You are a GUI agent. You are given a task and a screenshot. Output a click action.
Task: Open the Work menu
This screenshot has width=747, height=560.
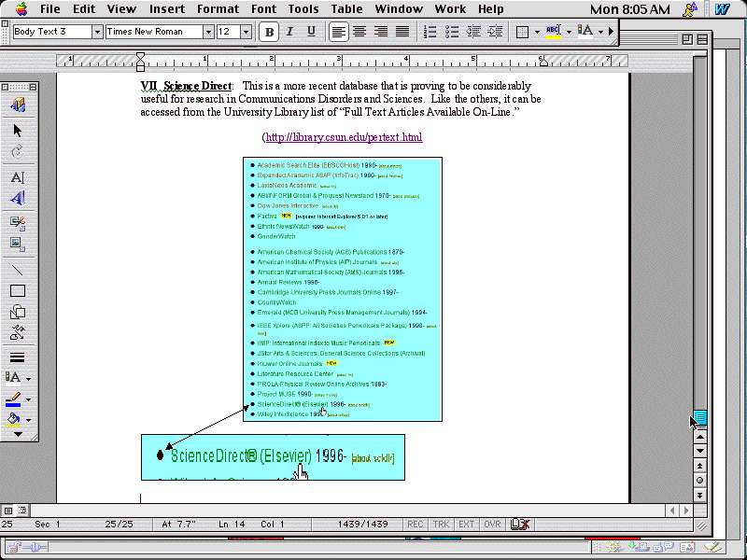(450, 9)
